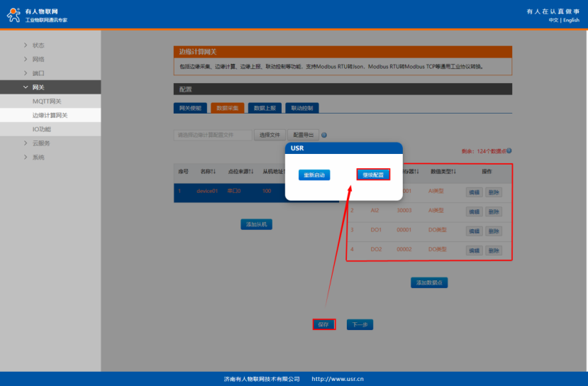Click help icon next to 配置导出
The width and height of the screenshot is (588, 386).
324,135
